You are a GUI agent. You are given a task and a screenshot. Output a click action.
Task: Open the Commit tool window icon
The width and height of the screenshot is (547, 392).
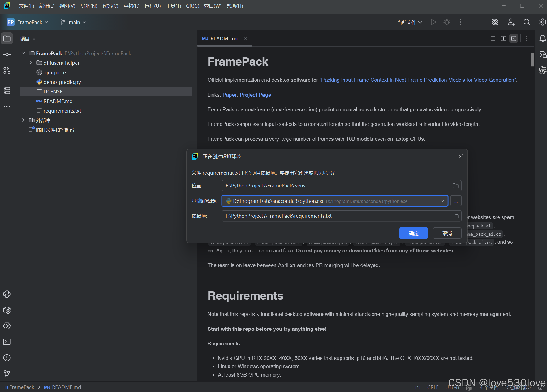[7, 54]
